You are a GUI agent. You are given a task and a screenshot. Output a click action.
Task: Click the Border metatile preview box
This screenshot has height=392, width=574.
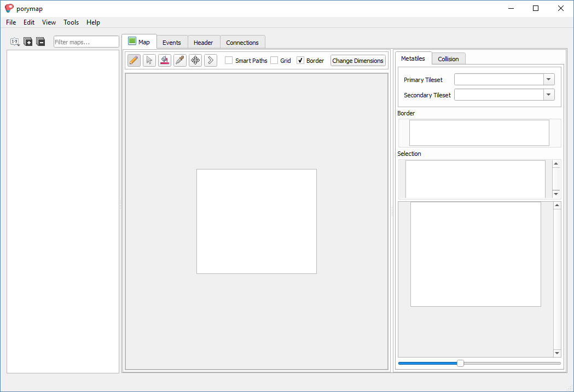point(479,133)
